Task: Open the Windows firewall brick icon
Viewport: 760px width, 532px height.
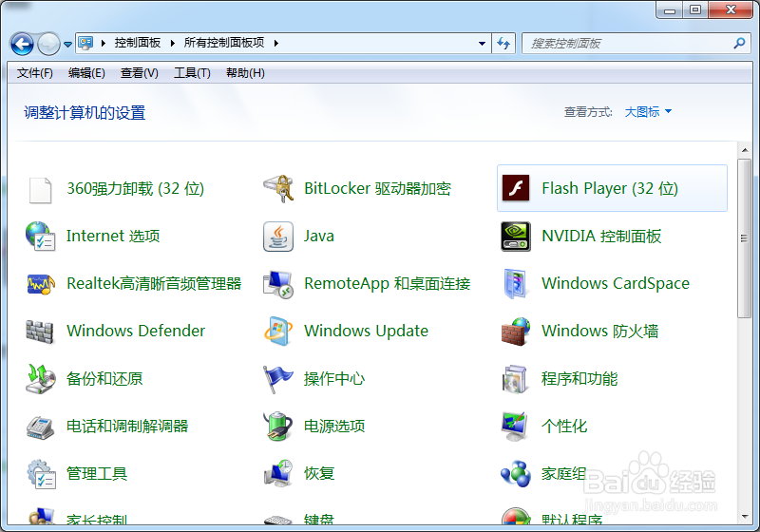Action: pos(516,331)
